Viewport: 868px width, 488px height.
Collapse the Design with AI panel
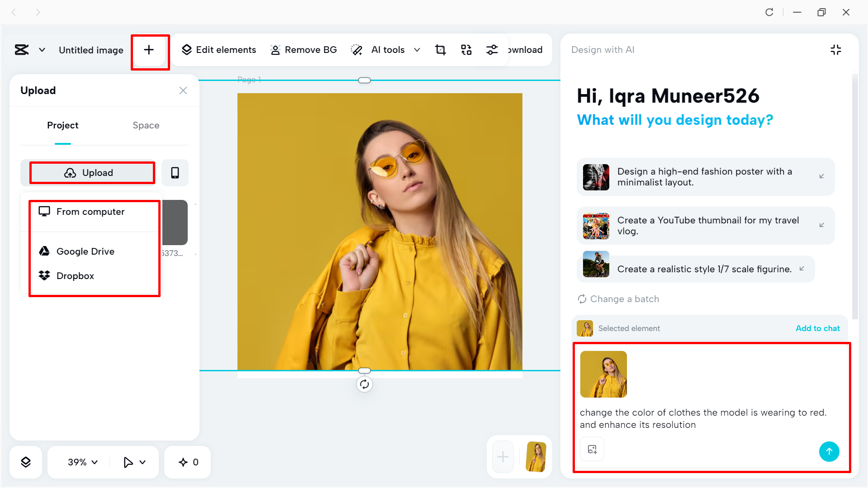point(835,50)
